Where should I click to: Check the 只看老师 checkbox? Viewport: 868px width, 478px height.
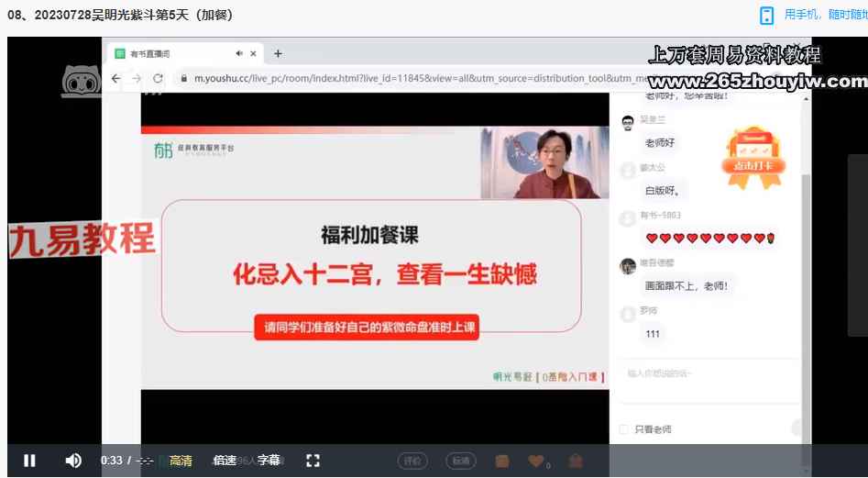624,429
